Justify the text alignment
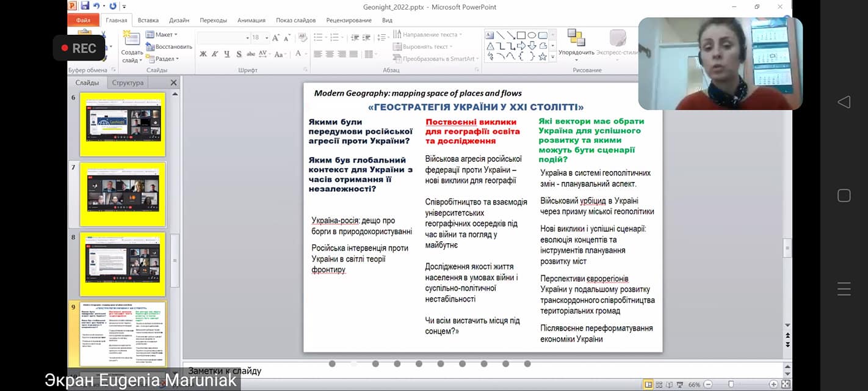This screenshot has height=391, width=868. pos(353,54)
